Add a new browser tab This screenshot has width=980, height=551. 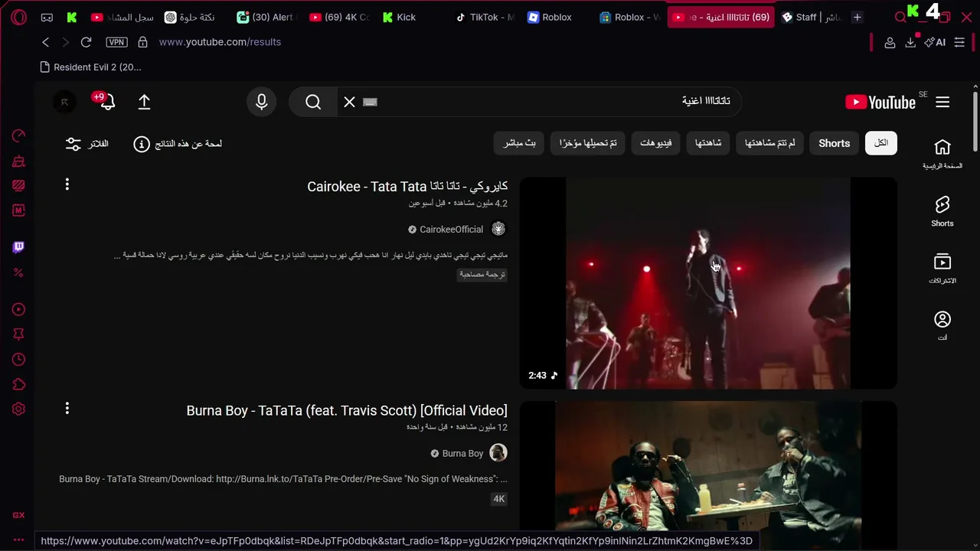(857, 17)
